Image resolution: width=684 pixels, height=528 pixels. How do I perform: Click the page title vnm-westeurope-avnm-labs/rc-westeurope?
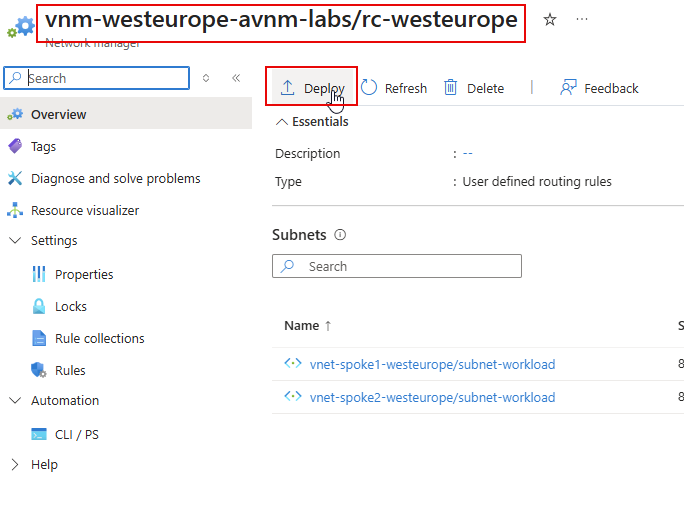281,20
